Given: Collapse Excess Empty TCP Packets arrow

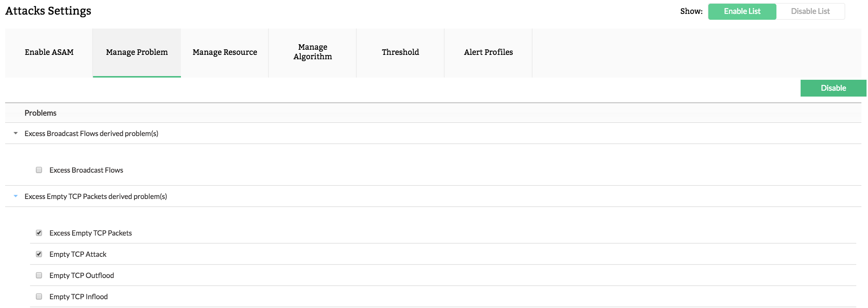Looking at the screenshot, I should pyautogui.click(x=15, y=196).
